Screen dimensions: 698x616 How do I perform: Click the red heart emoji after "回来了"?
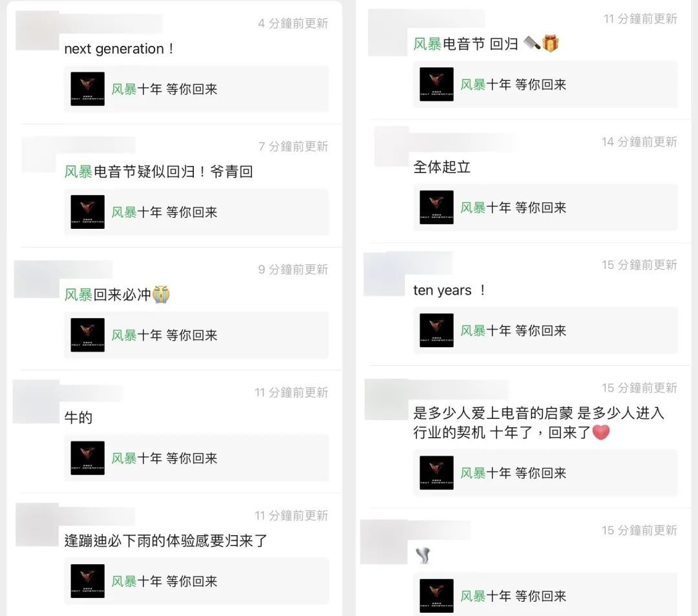601,432
